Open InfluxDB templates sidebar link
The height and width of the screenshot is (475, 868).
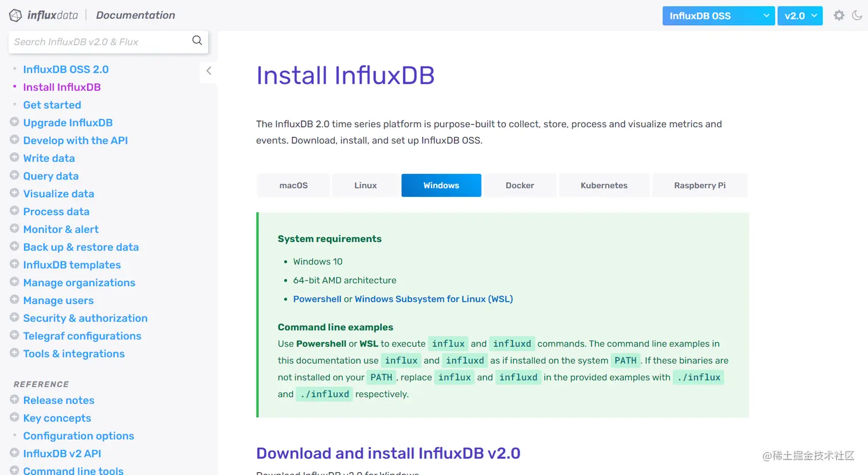pos(72,265)
